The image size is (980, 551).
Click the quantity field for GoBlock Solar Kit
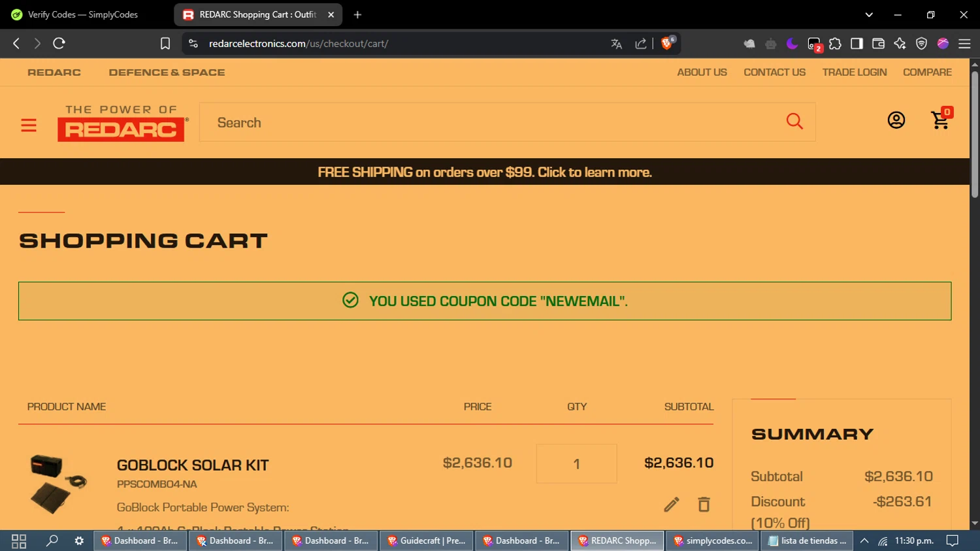click(x=576, y=464)
